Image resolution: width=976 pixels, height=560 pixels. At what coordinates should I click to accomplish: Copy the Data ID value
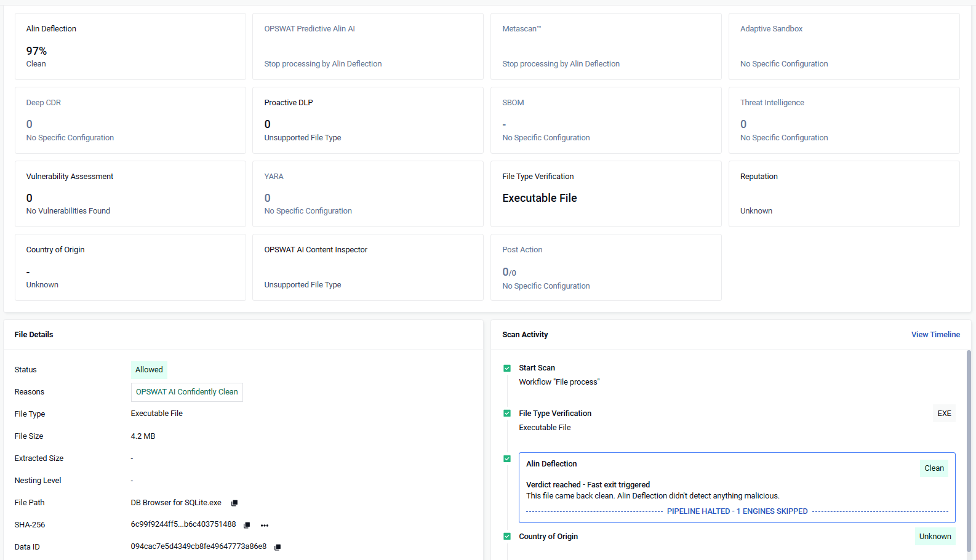[278, 548]
